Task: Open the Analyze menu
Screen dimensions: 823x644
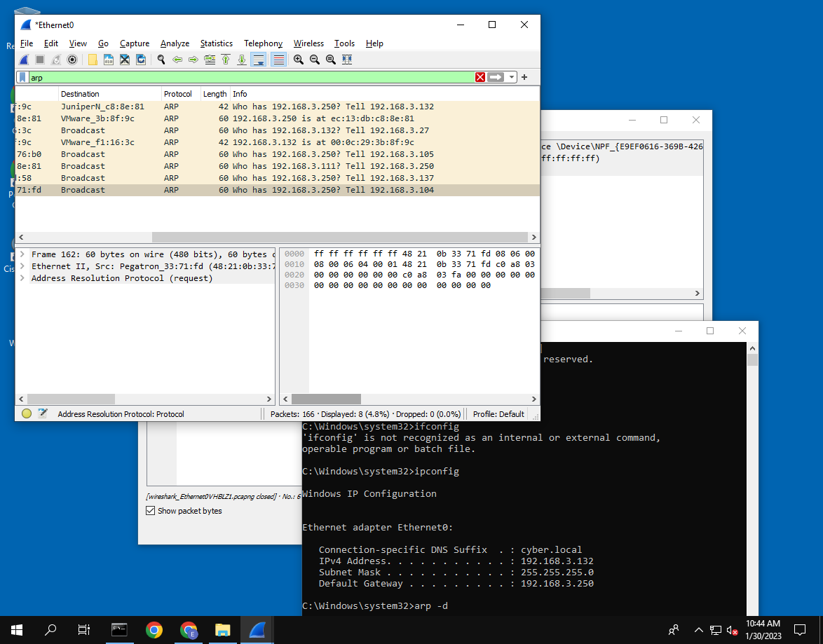Action: pos(175,43)
